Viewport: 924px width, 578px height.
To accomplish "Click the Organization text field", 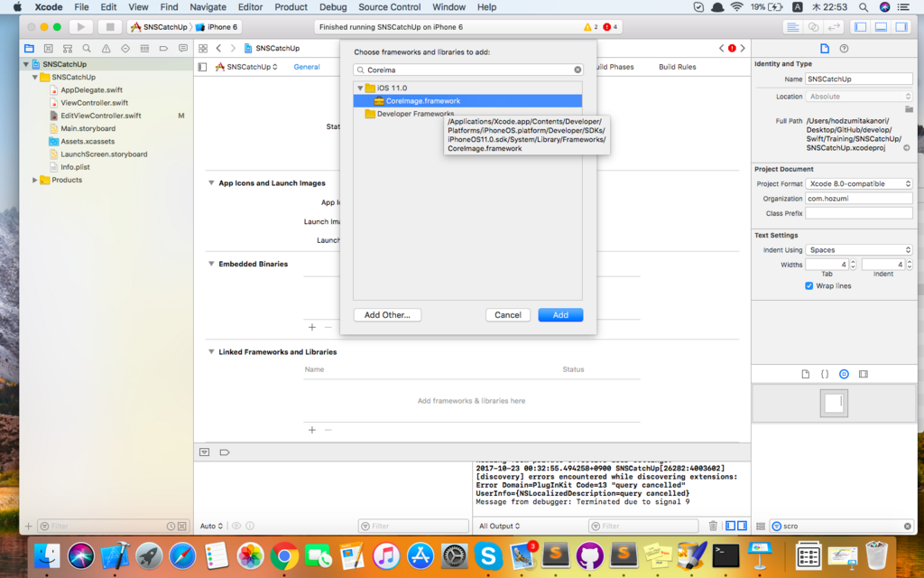I will click(x=859, y=199).
